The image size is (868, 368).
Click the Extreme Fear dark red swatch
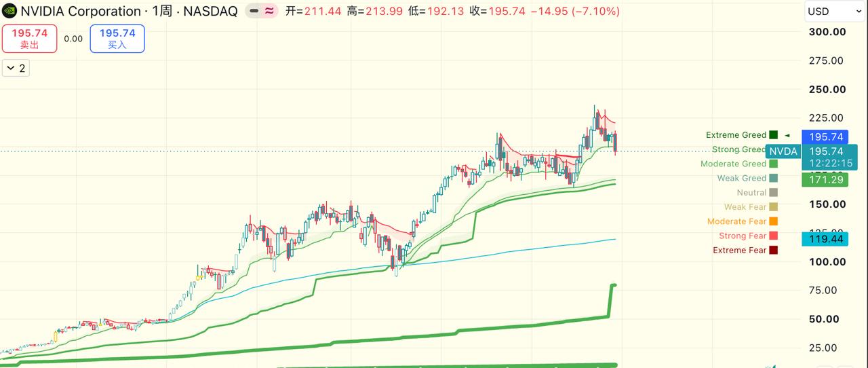[773, 251]
